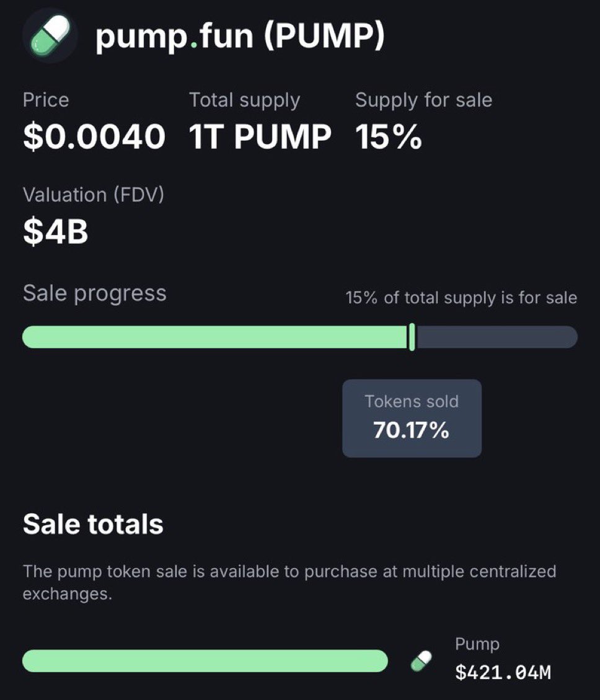Click the Tokens sold 70.17% tooltip box

[x=412, y=419]
